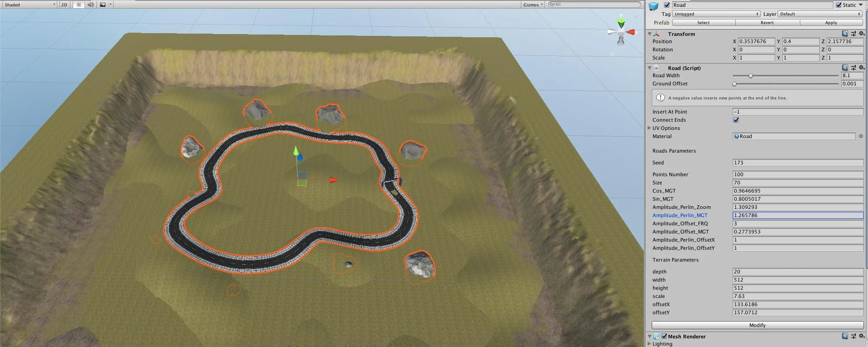
Task: Open the Tag dropdown showing Untagged
Action: pos(716,14)
